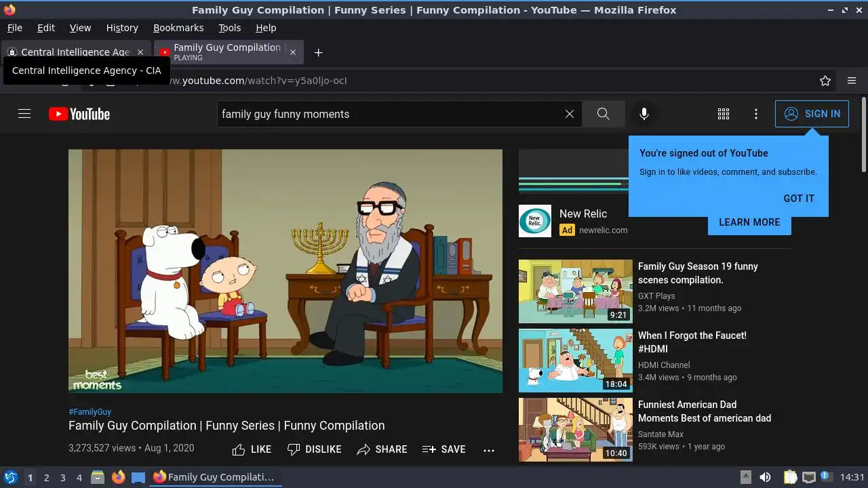Switch to Central Intelligence Agency tab

coord(75,52)
